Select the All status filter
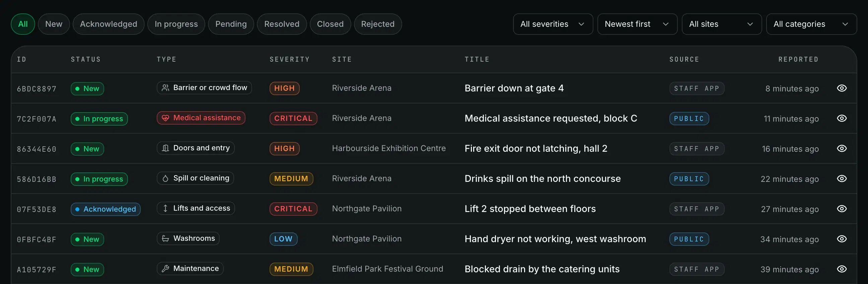This screenshot has width=868, height=284. pos(23,24)
